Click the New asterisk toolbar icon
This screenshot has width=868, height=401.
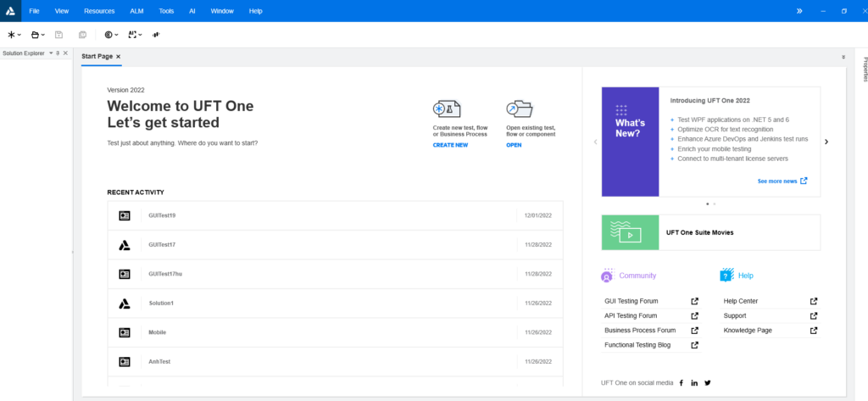11,35
